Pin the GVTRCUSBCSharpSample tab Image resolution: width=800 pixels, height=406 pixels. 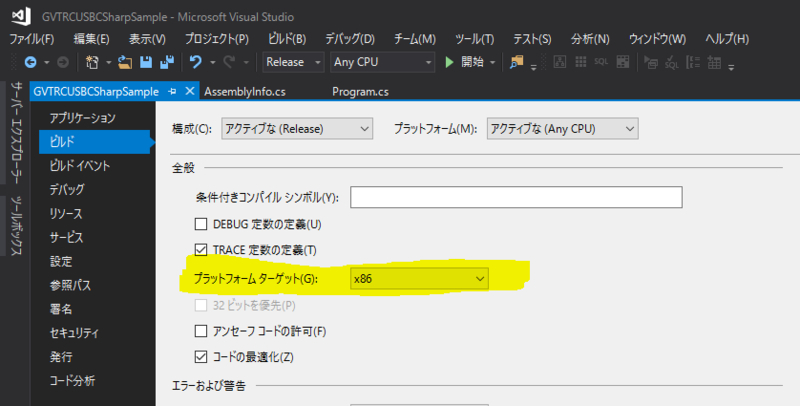(172, 91)
